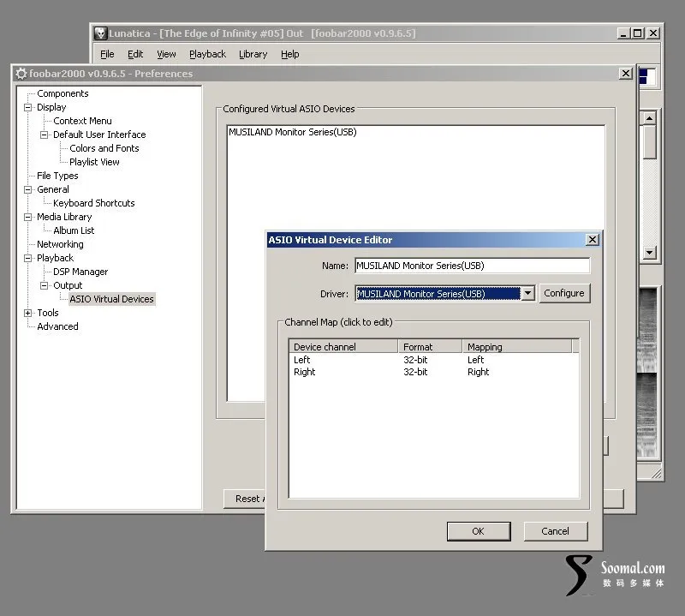Open the Playback menu in foobar2000
685x616 pixels.
click(x=207, y=54)
